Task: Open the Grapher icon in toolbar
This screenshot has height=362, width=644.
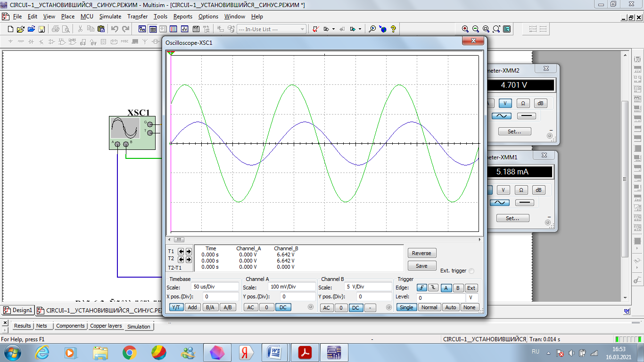Action: point(184,29)
